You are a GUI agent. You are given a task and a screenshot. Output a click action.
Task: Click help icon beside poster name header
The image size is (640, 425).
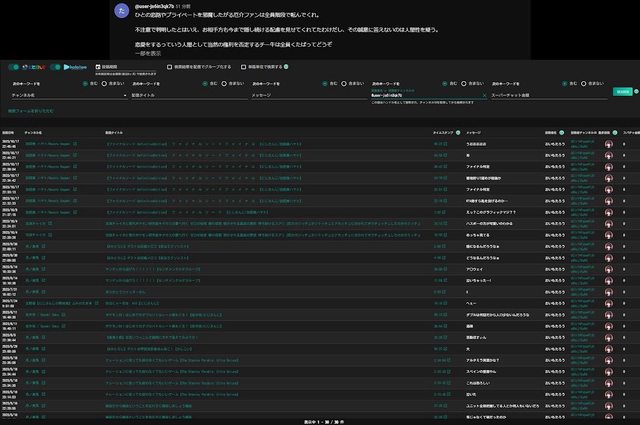563,132
